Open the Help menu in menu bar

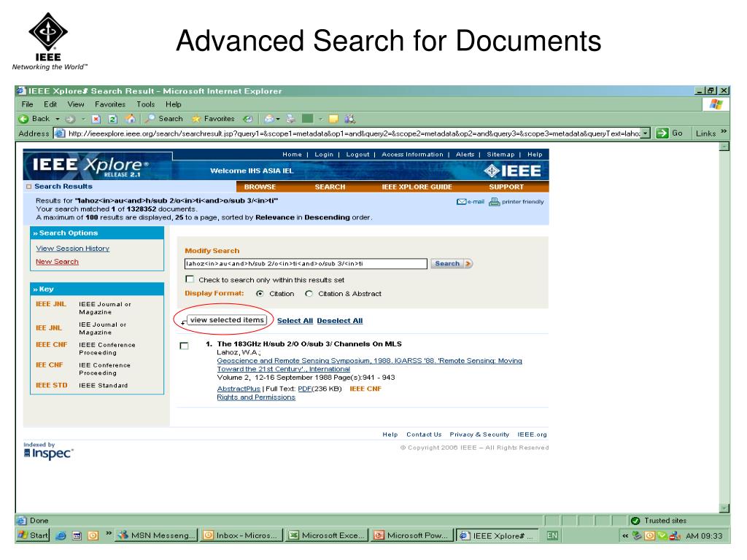pyautogui.click(x=174, y=104)
